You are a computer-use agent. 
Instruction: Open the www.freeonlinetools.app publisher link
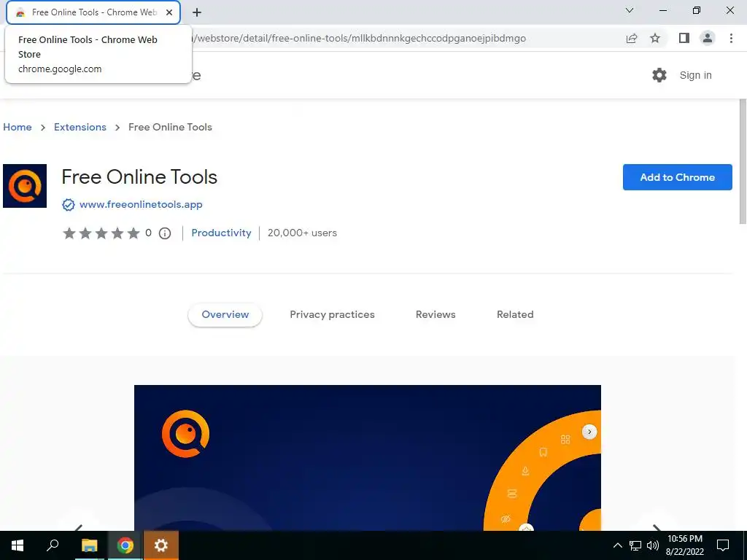141,204
